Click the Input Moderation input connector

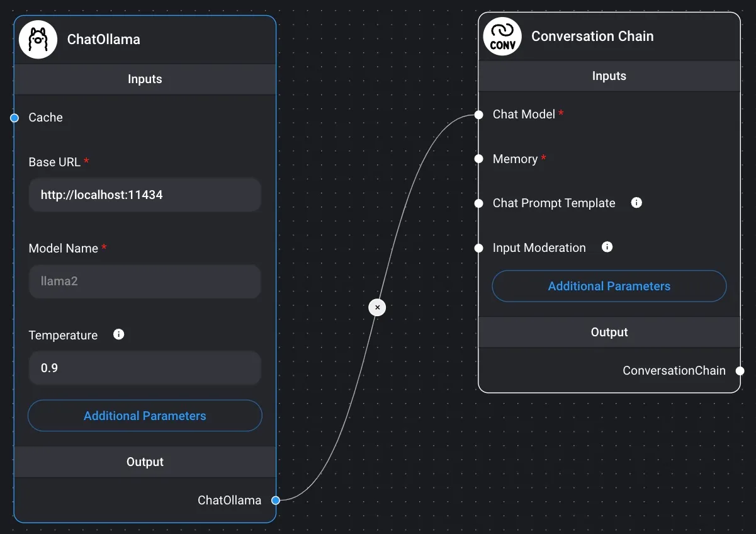[479, 248]
